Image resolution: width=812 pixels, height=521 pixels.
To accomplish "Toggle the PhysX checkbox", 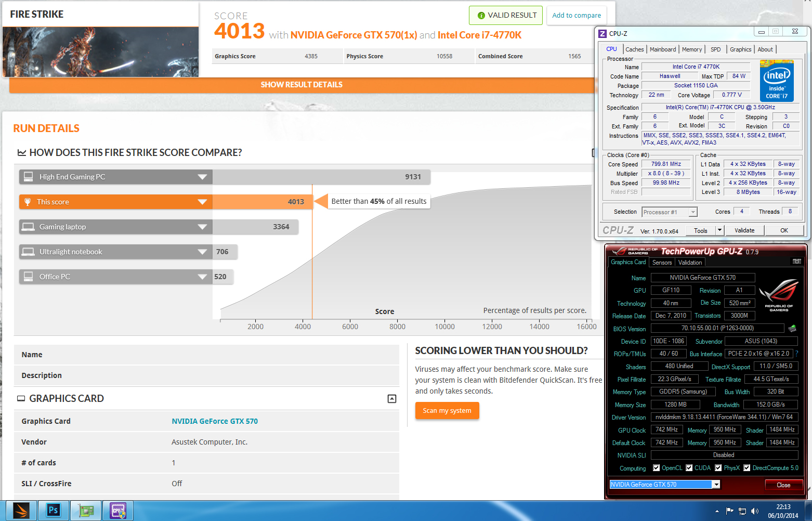I will (x=718, y=468).
